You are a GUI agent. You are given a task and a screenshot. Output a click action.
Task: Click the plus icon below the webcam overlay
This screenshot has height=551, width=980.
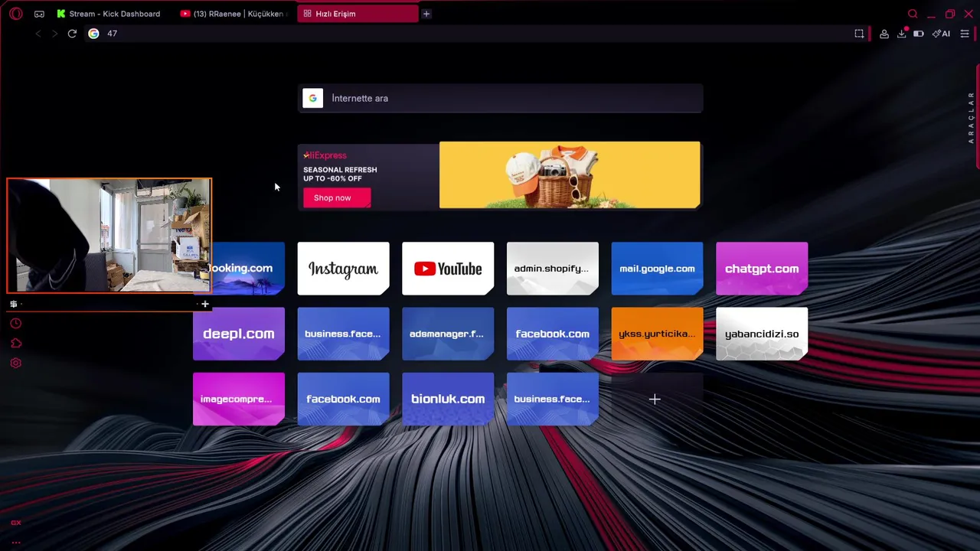[x=204, y=305]
